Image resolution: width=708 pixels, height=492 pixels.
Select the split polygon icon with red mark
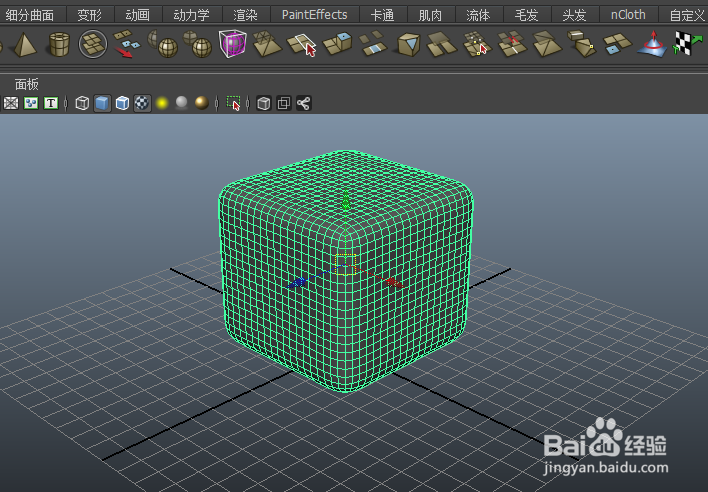point(512,44)
